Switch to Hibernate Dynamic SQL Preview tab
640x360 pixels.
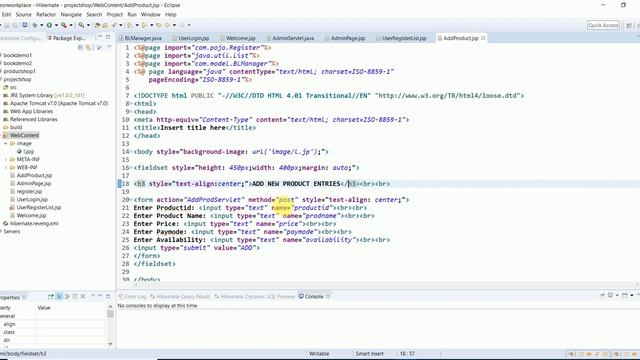(x=254, y=296)
